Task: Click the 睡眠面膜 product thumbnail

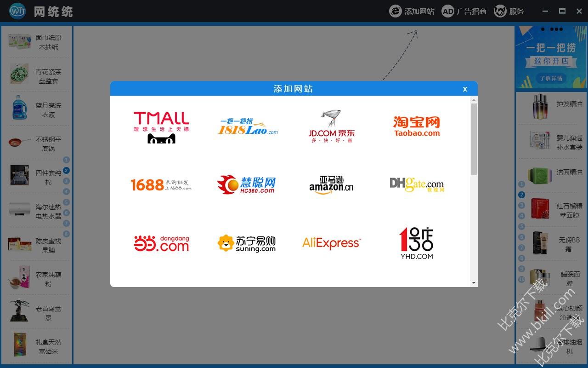Action: tap(540, 278)
